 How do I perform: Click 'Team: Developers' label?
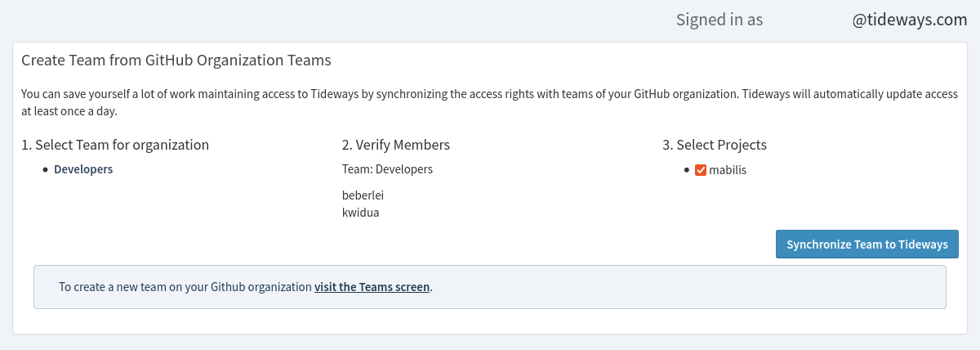[387, 169]
